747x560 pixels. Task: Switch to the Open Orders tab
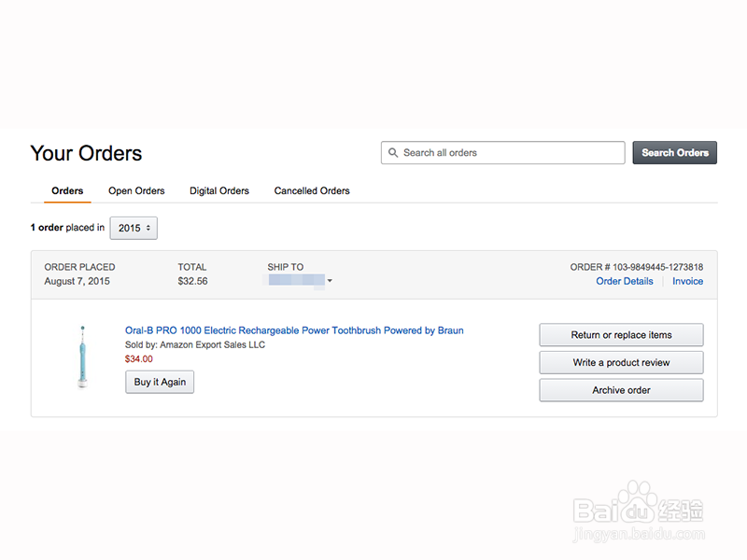(x=136, y=191)
